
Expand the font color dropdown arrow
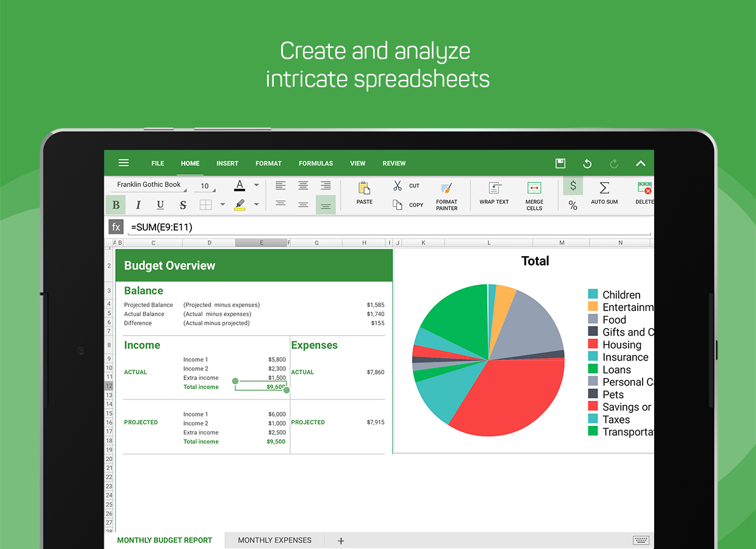[257, 185]
